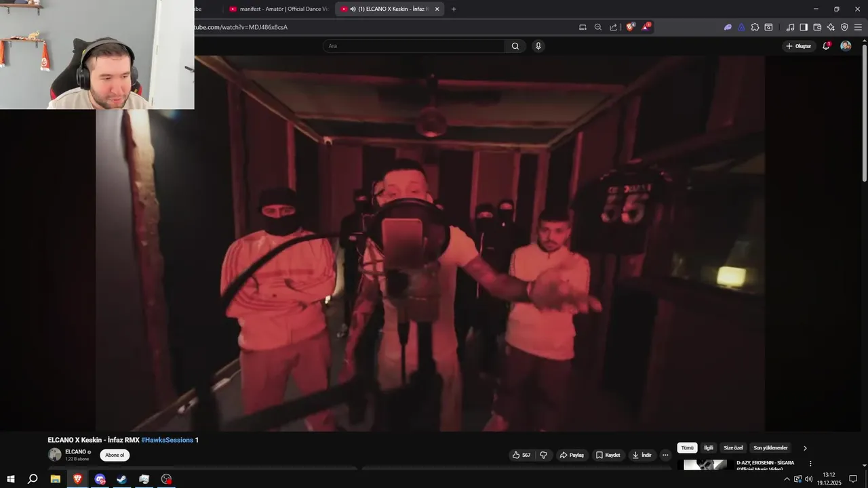Open the Extensions puzzle menu
The height and width of the screenshot is (488, 868).
755,27
